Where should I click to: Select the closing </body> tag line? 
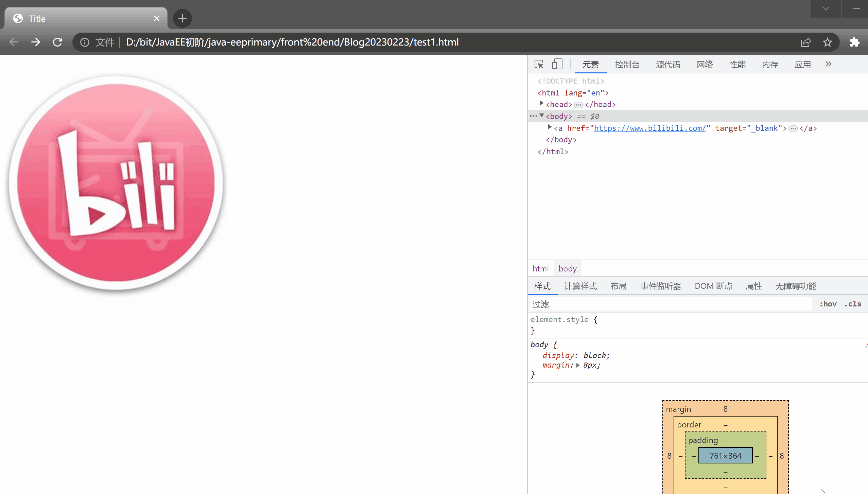[x=561, y=140]
